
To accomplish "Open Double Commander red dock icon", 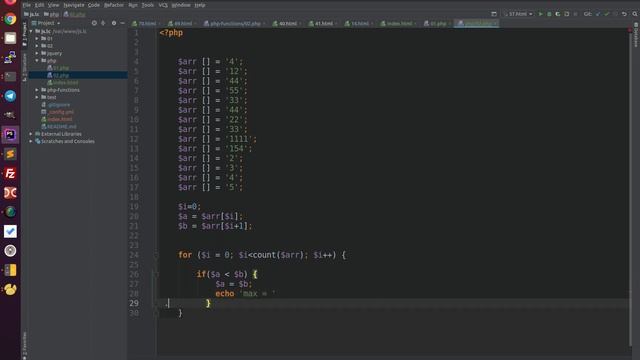I will [x=10, y=193].
